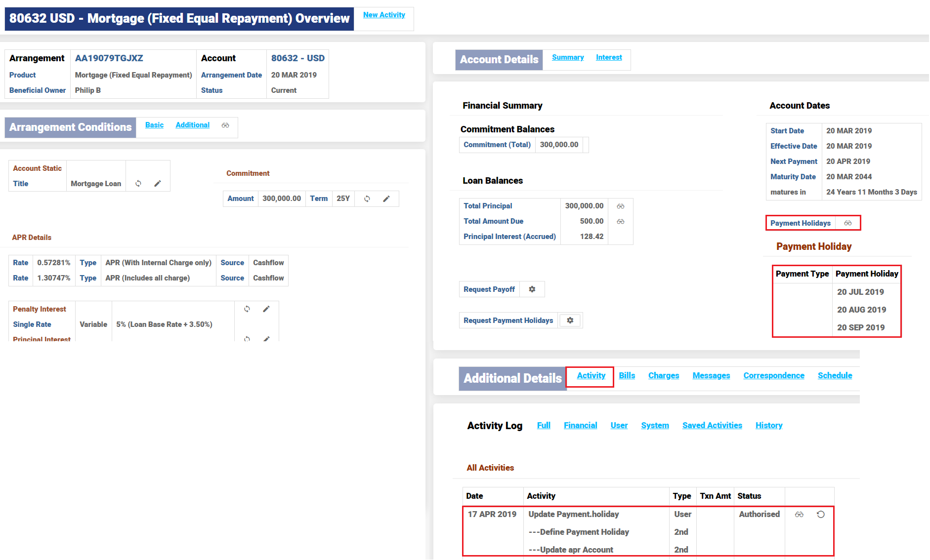Screen dimensions: 930x560
Task: Open gear icon for Request Payment Holidays
Action: point(570,320)
